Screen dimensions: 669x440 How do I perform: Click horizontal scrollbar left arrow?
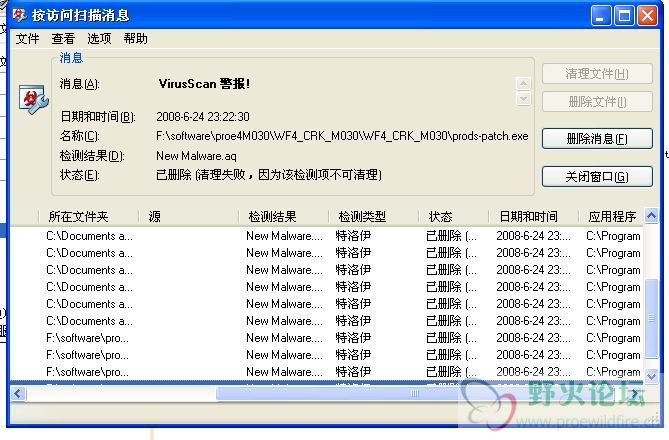click(17, 393)
